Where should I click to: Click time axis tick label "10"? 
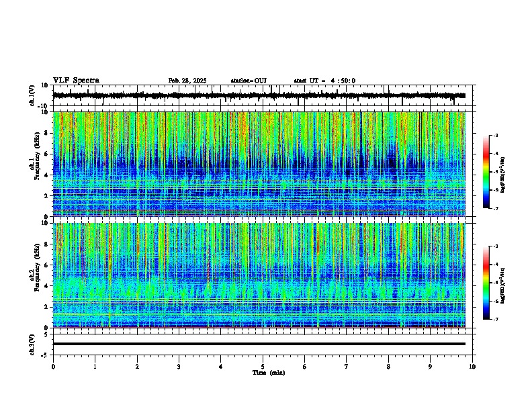pyautogui.click(x=472, y=367)
